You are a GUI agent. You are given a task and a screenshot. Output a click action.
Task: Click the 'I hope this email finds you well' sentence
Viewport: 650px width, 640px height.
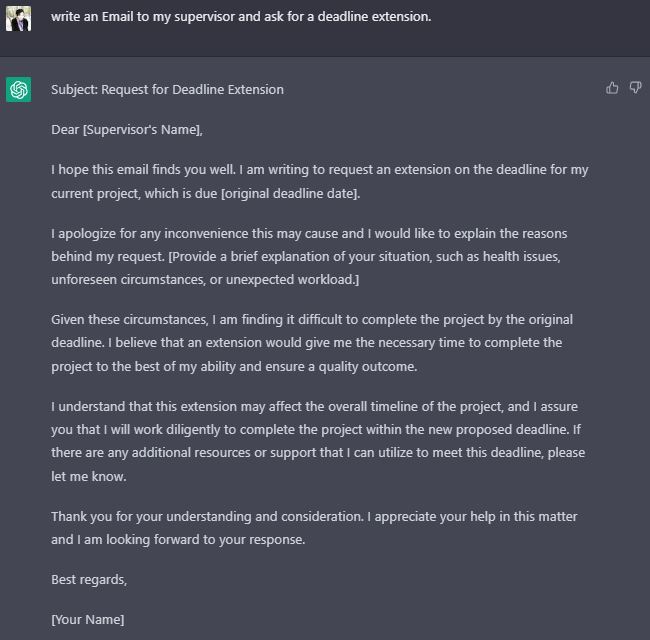pyautogui.click(x=143, y=170)
